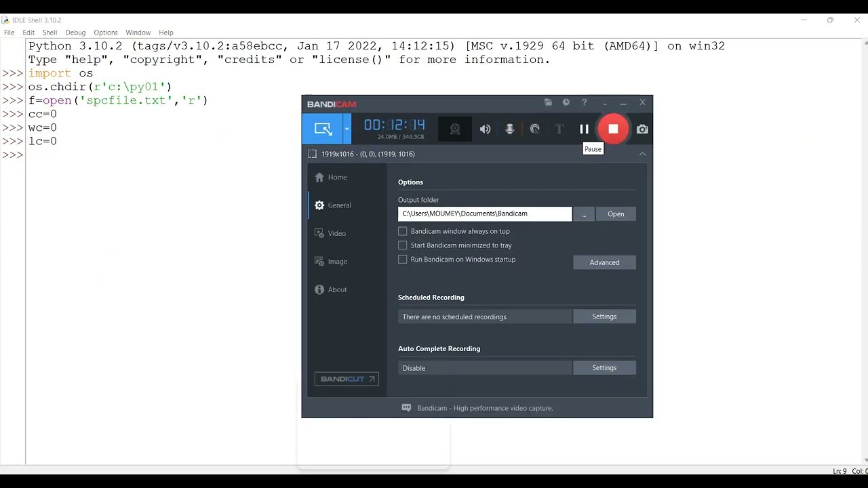Viewport: 868px width, 488px height.
Task: Click Open button for output folder
Action: (x=616, y=214)
